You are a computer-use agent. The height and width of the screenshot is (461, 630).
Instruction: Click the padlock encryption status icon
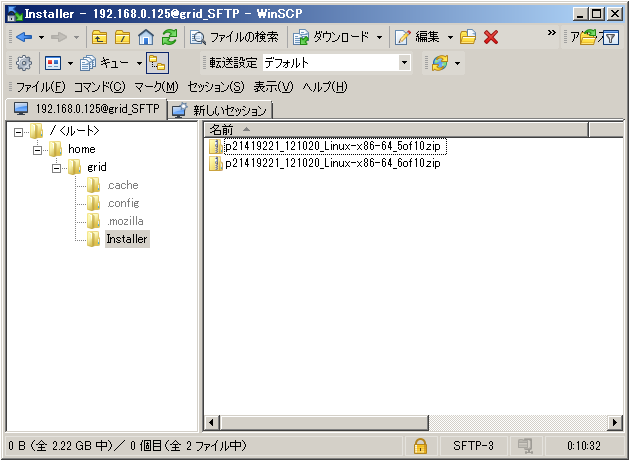click(420, 445)
